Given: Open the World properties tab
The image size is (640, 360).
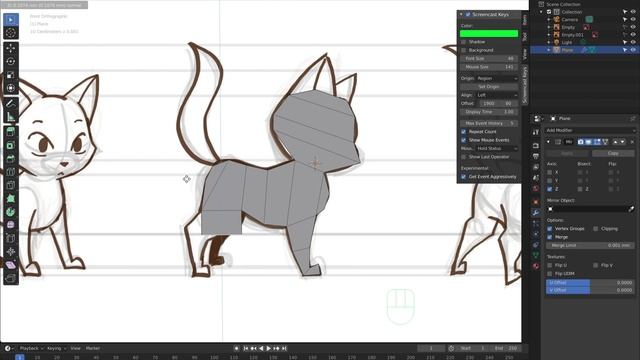Looking at the screenshot, I should pos(536,189).
